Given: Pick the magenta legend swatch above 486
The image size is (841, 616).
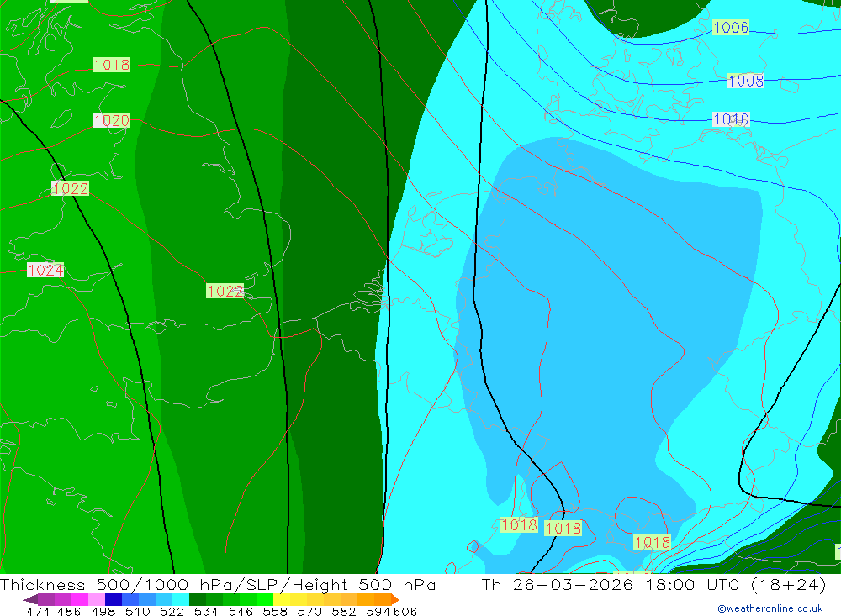Looking at the screenshot, I should [x=79, y=599].
